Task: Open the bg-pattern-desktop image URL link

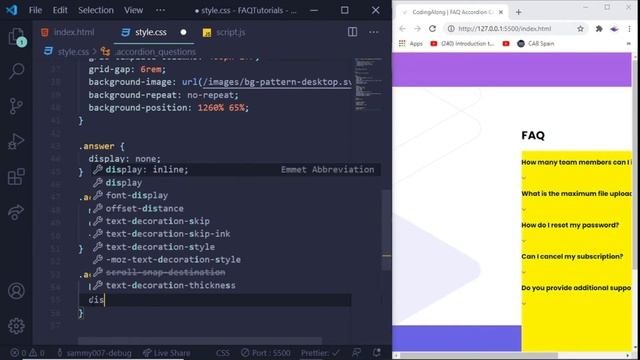Action: pyautogui.click(x=277, y=82)
